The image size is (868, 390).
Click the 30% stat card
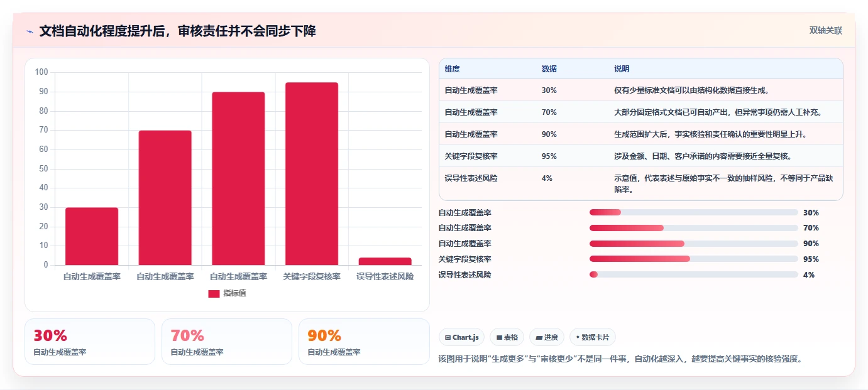(x=90, y=342)
